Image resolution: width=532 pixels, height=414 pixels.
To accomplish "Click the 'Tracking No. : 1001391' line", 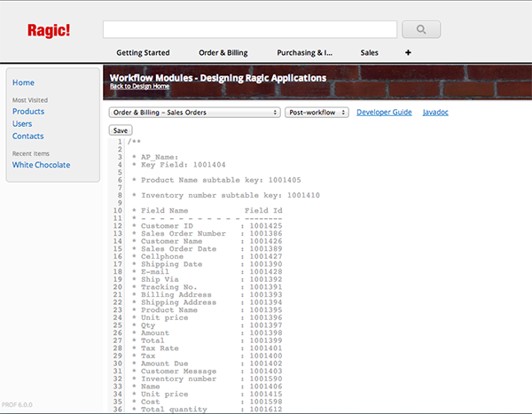I will (x=207, y=287).
